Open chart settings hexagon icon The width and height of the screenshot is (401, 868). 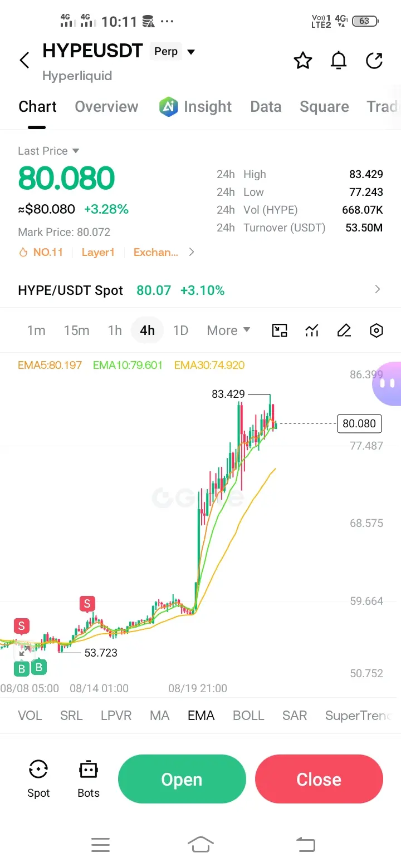[x=376, y=331]
